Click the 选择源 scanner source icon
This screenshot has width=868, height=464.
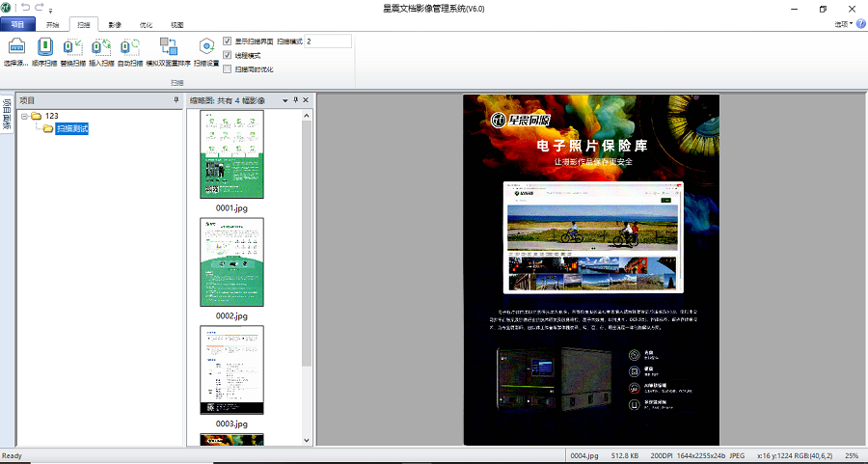(16, 47)
